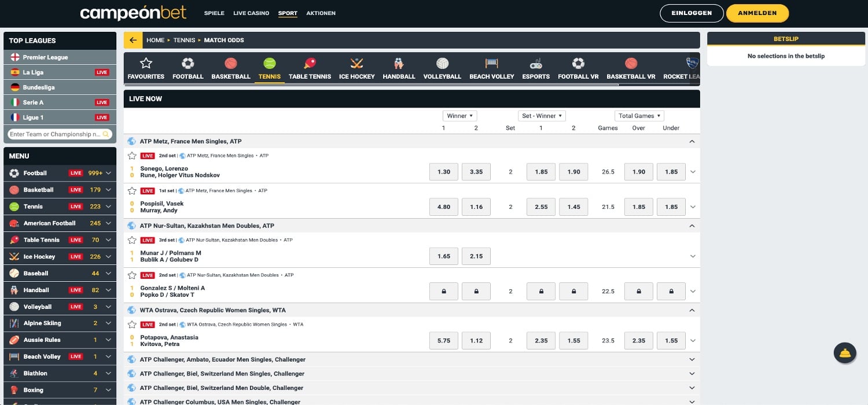
Task: Select the Basketball sport icon tab
Action: pos(231,68)
